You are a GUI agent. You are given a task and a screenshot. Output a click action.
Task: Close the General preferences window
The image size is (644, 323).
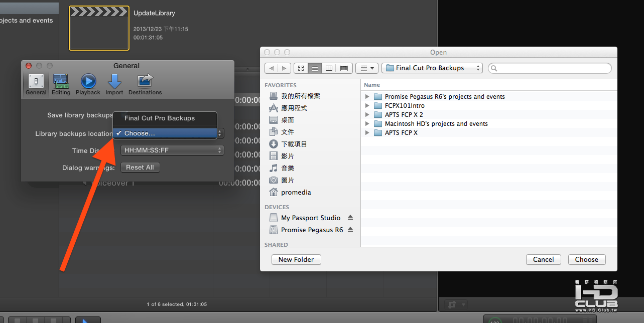(29, 66)
